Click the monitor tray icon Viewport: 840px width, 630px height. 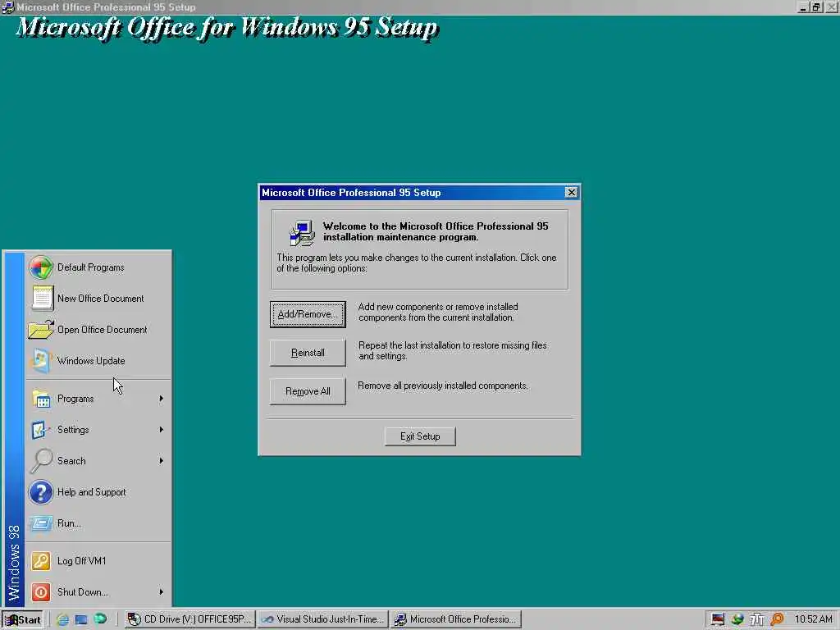[x=717, y=620]
